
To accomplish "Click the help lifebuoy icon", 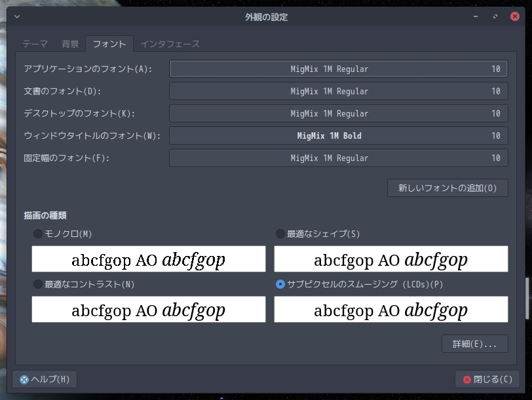I will click(24, 379).
